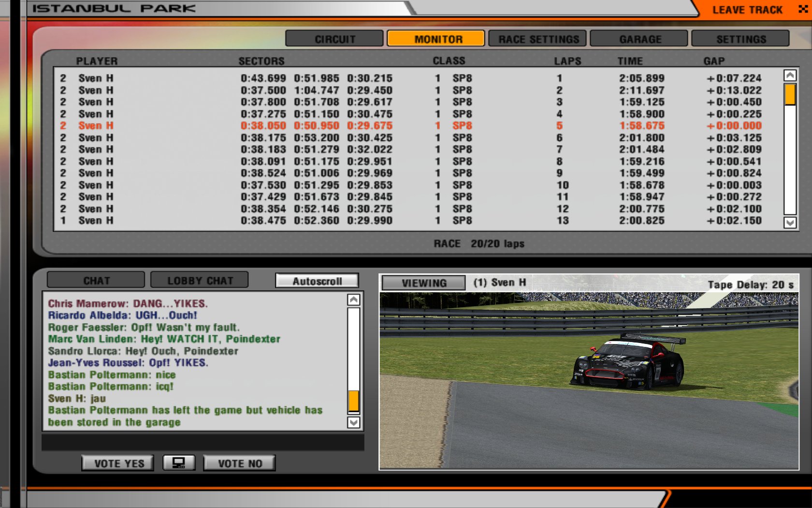812x508 pixels.
Task: Toggle the Autoscroll chat option
Action: click(317, 281)
